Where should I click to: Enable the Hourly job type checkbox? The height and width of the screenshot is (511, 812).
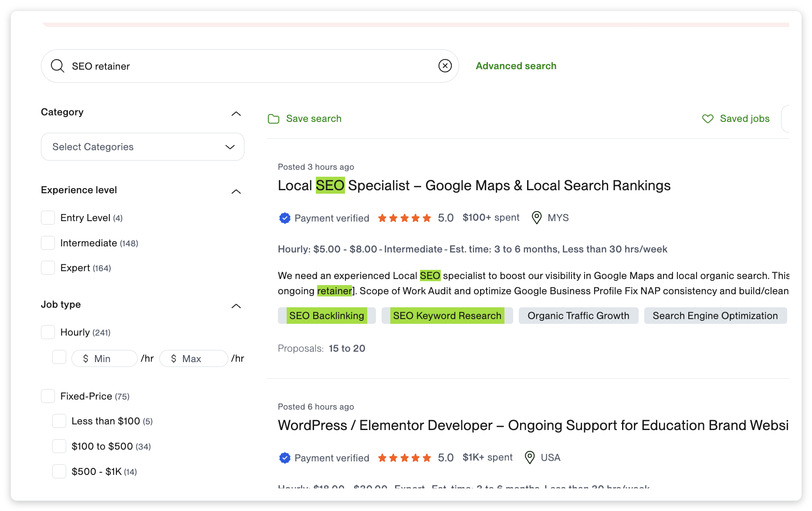coord(48,332)
